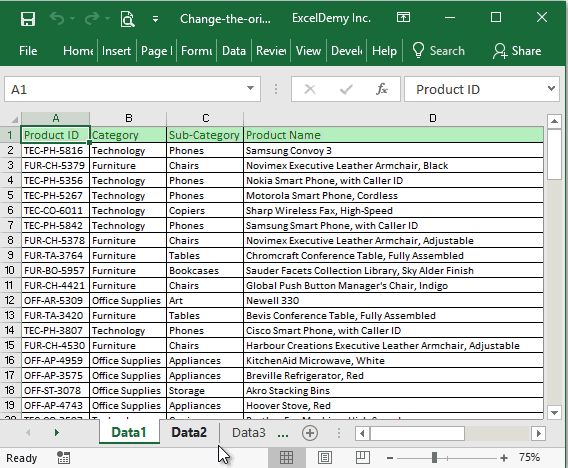Select cell OFF-AP-4743
568x468 pixels.
pyautogui.click(x=55, y=406)
